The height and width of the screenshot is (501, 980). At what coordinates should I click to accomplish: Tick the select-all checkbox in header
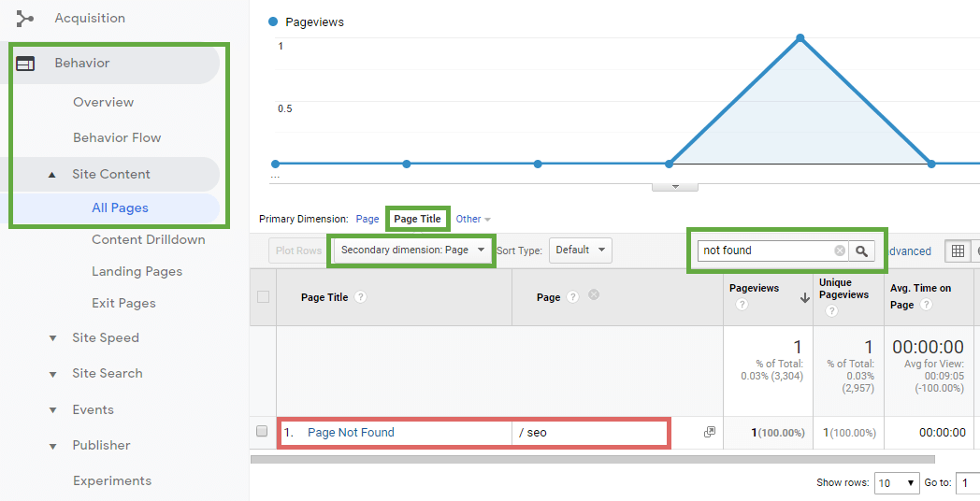click(263, 297)
